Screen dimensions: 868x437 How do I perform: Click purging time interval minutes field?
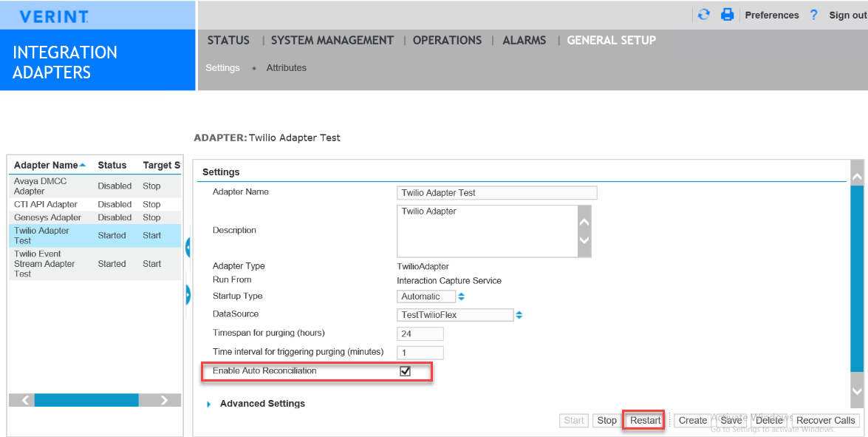[420, 353]
